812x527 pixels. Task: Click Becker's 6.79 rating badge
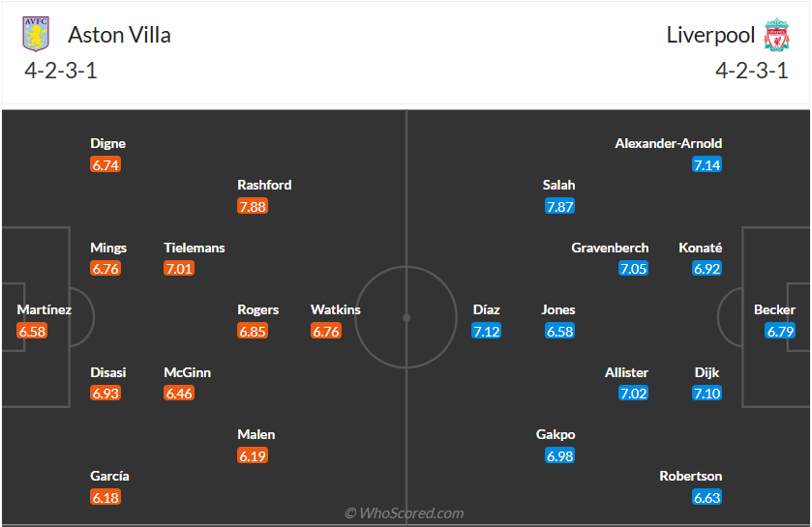pyautogui.click(x=780, y=331)
